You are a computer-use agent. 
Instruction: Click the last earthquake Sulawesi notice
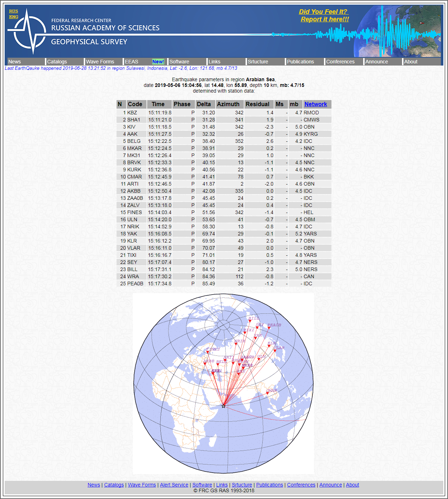pos(121,68)
